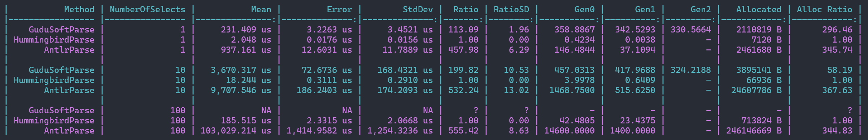
Task: Select the Gen0 value 146.4844
Action: [x=574, y=50]
